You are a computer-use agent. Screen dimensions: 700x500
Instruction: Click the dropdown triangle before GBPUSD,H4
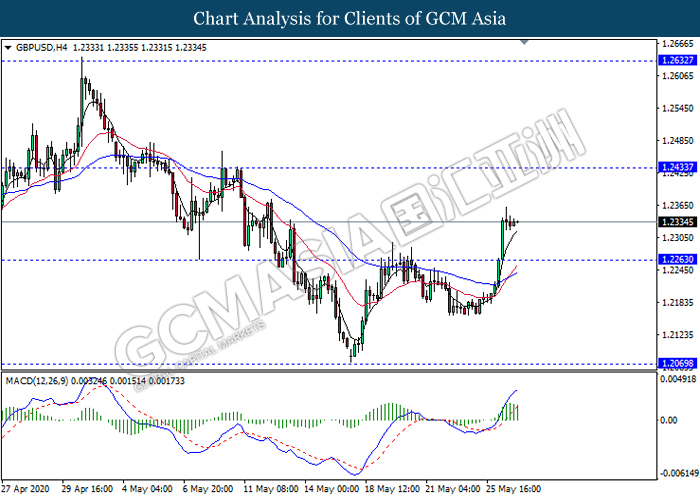click(8, 48)
